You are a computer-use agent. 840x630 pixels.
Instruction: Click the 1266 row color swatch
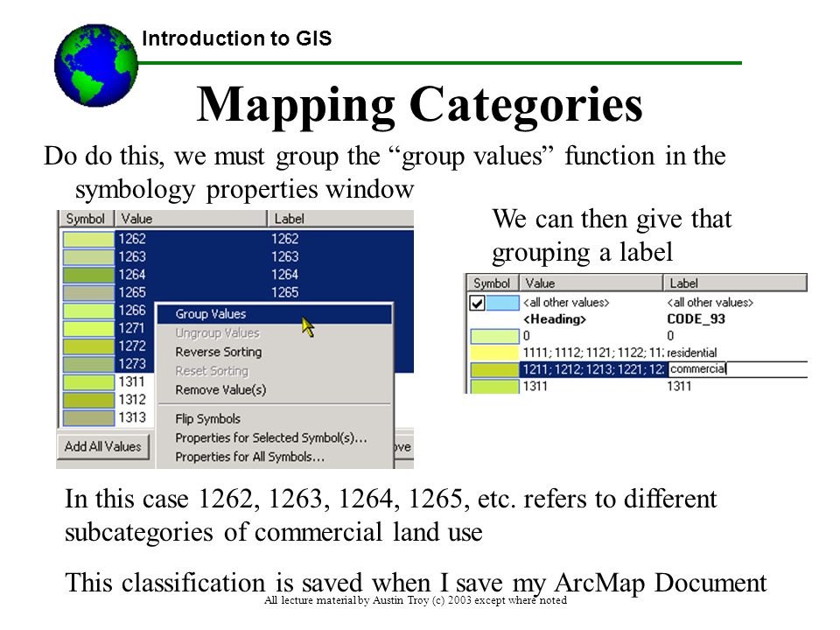coord(88,311)
